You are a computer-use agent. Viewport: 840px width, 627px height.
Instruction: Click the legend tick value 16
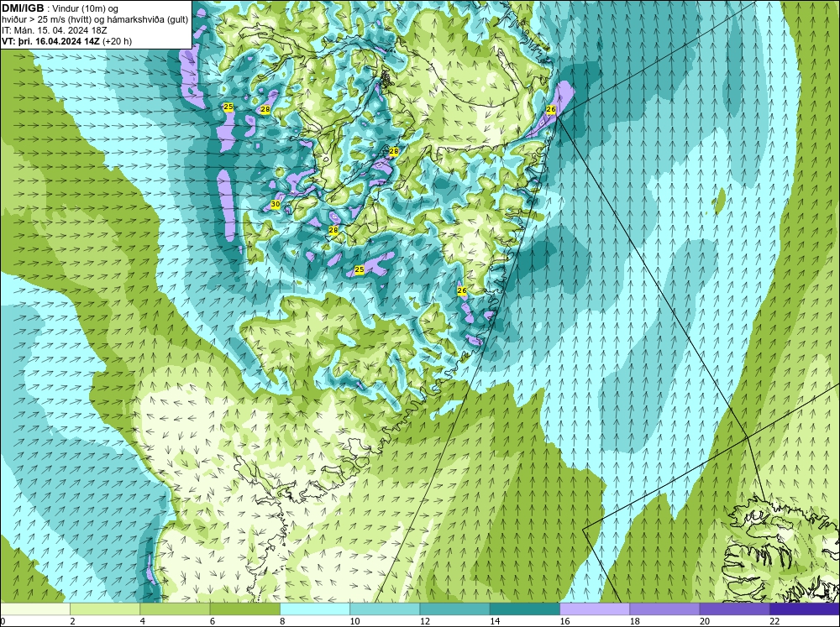[x=564, y=621]
